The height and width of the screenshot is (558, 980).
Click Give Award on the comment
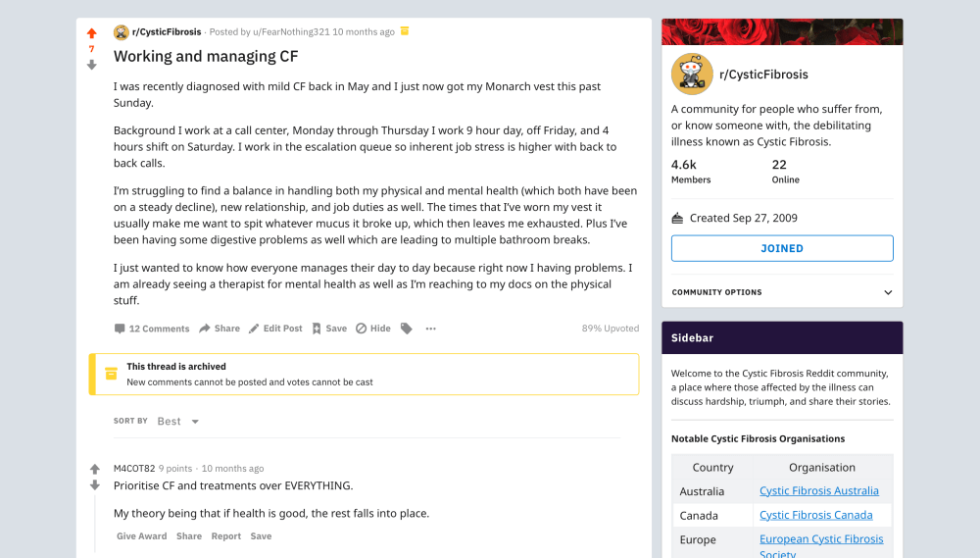[x=141, y=536]
